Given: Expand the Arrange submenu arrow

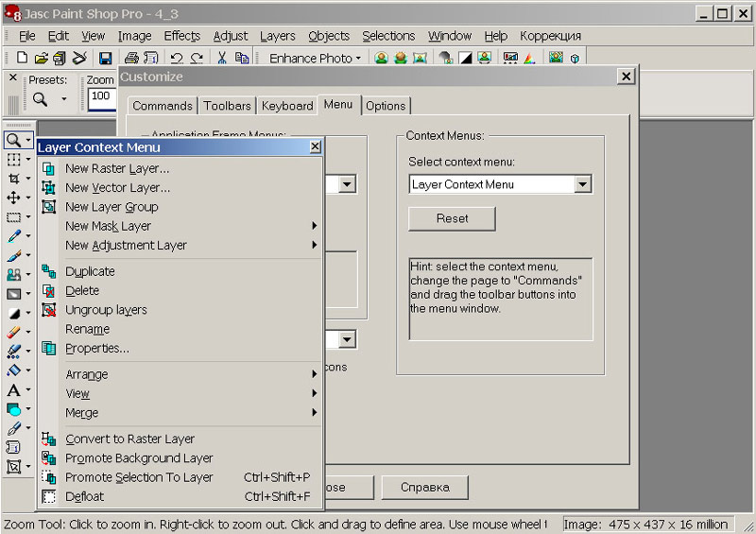Looking at the screenshot, I should 315,374.
